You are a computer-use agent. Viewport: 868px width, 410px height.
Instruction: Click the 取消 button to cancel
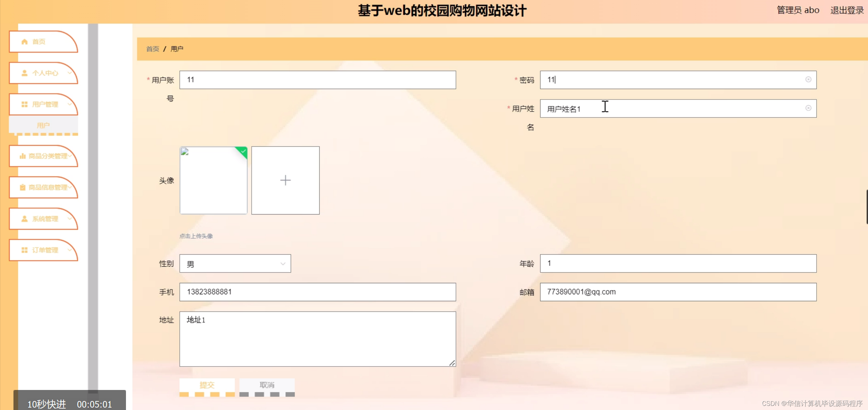267,384
